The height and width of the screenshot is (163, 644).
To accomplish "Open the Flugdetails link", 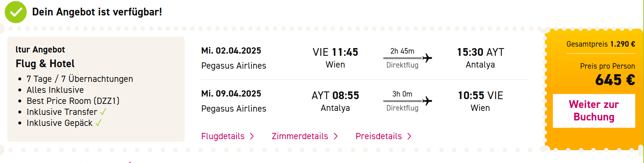I will [x=223, y=136].
